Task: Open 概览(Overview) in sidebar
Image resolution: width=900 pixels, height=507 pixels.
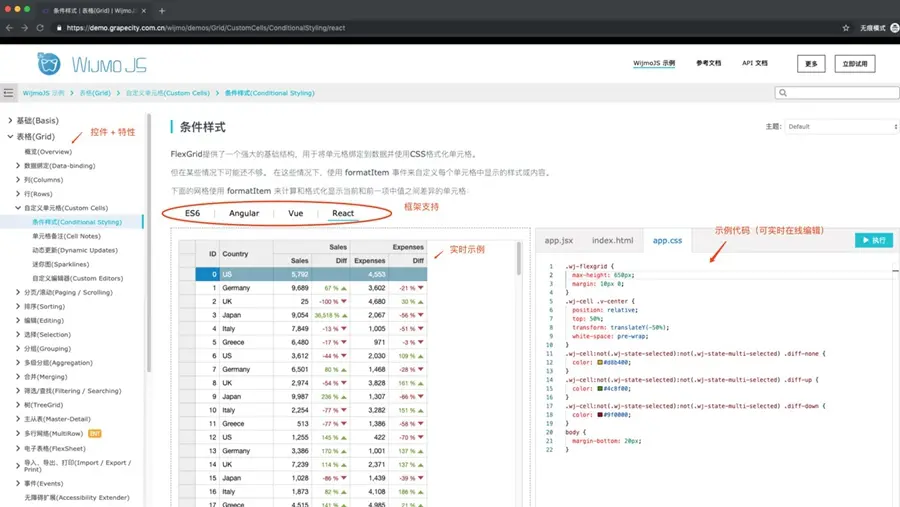Action: pos(48,152)
